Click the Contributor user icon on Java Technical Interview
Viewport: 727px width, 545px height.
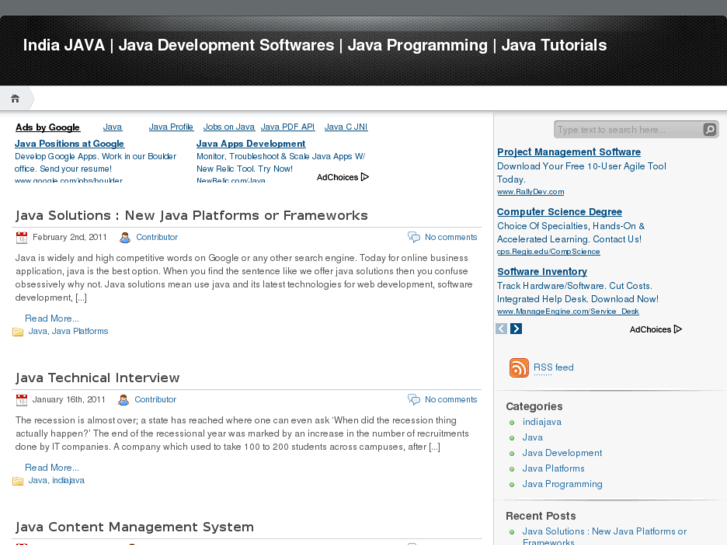(x=125, y=399)
